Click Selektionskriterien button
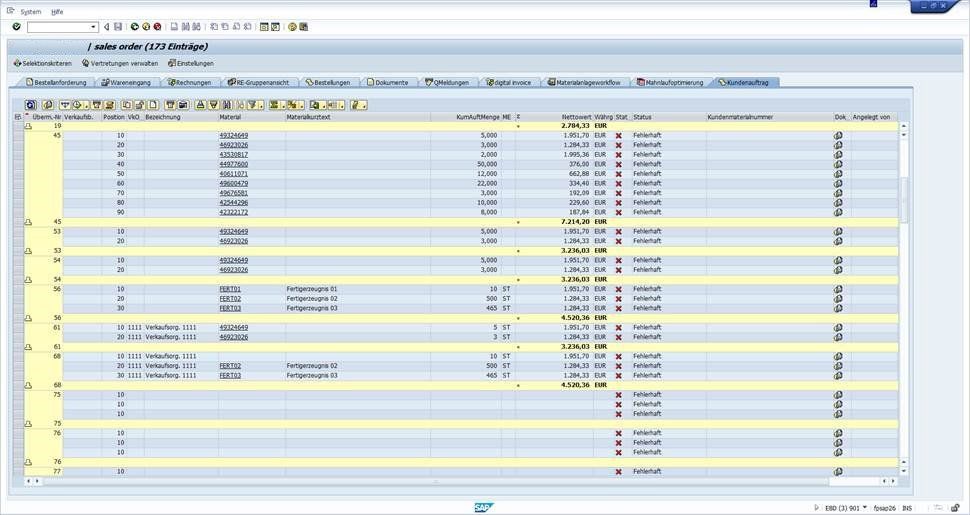The height and width of the screenshot is (515, 970). tap(43, 63)
